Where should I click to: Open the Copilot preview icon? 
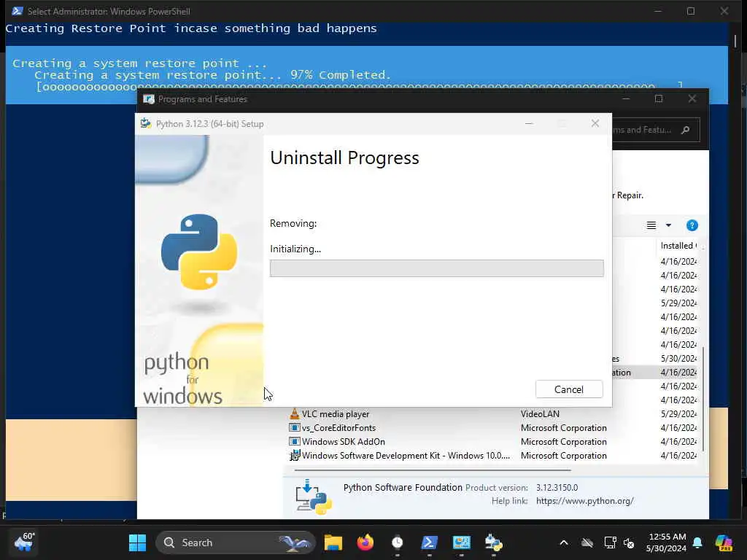point(723,542)
